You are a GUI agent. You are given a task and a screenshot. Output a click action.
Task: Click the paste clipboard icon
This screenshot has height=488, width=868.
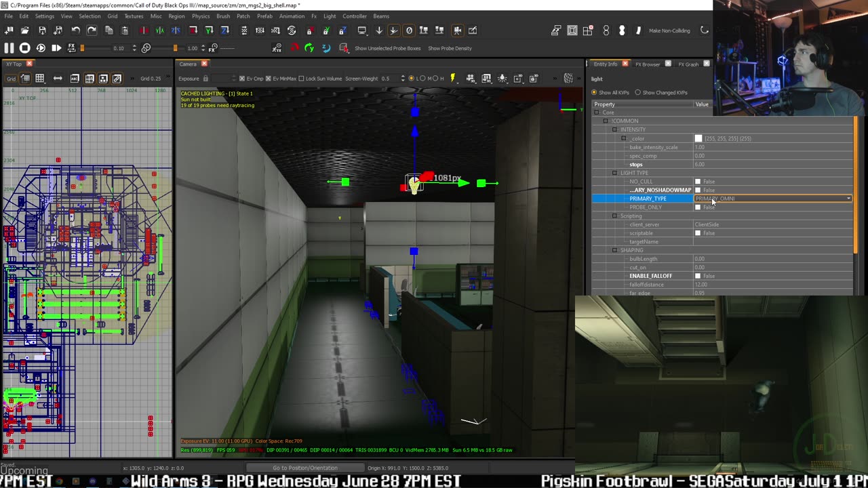coord(125,30)
